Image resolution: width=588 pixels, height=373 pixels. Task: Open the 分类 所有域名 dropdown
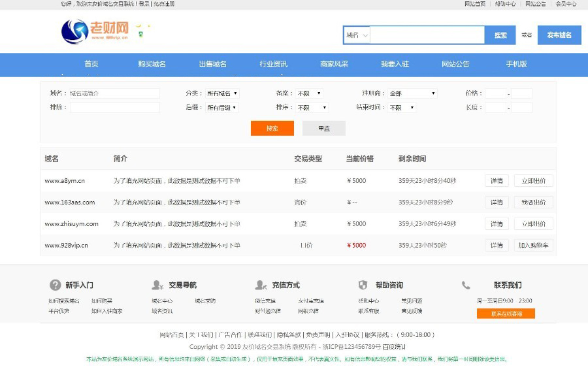point(222,93)
